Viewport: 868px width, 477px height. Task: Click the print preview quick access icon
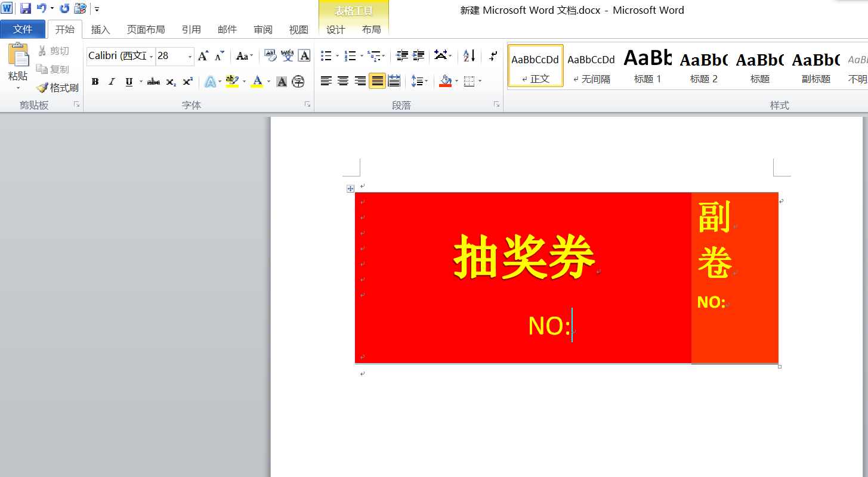pos(80,8)
